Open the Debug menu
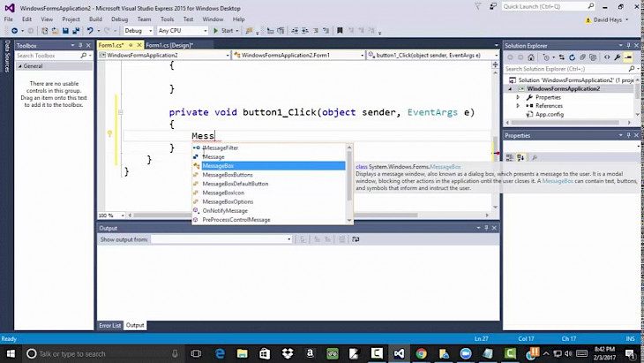 [119, 19]
